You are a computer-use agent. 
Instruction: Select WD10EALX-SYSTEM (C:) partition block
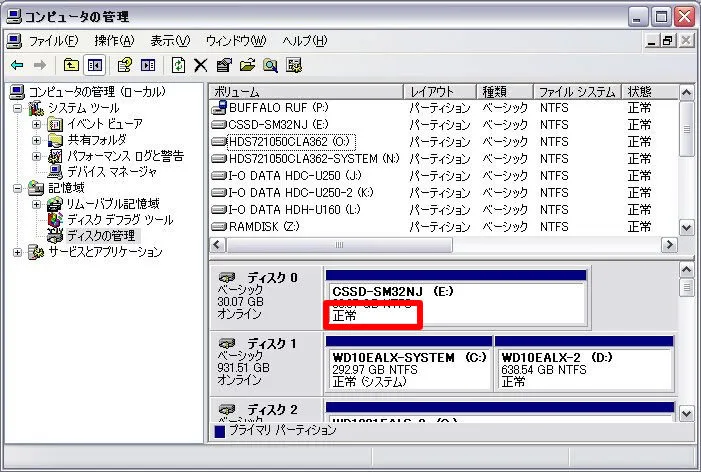click(409, 364)
